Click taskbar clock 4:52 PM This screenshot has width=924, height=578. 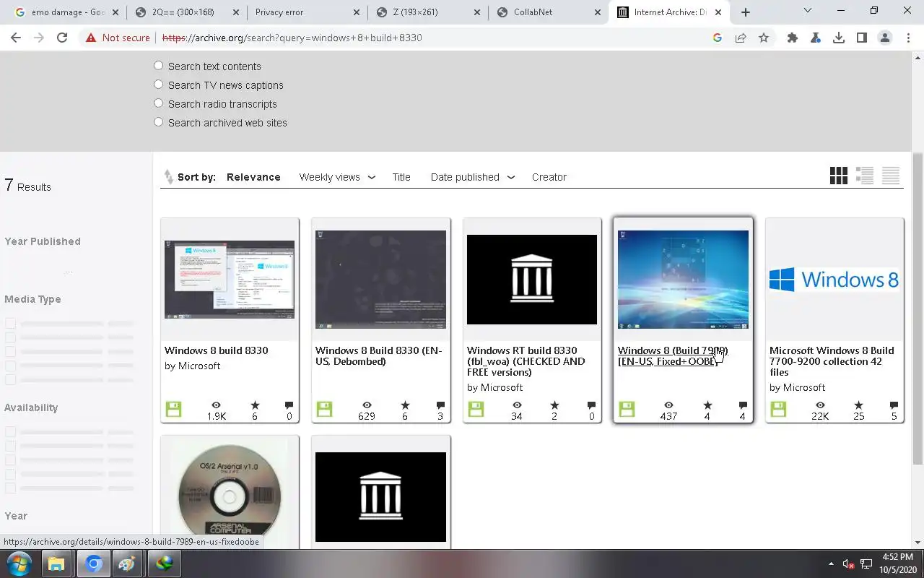[897, 564]
